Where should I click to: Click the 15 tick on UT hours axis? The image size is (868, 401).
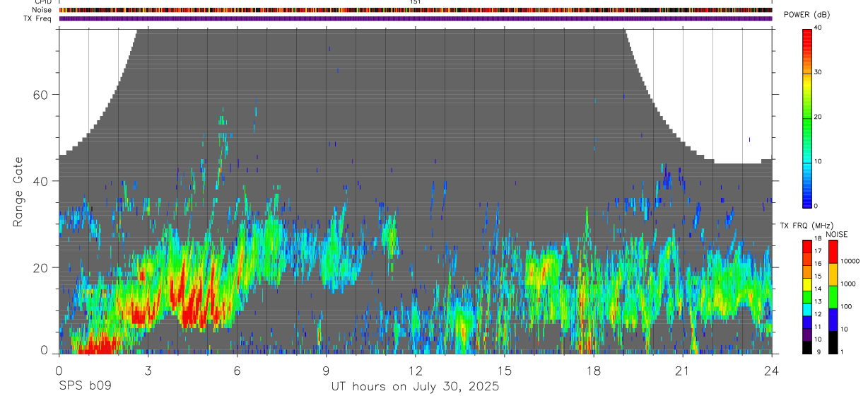pos(505,371)
